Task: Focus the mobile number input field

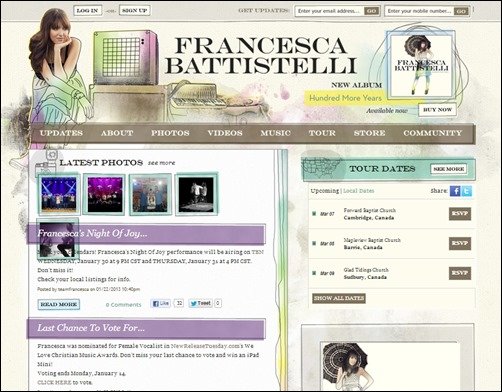Action: [x=420, y=11]
